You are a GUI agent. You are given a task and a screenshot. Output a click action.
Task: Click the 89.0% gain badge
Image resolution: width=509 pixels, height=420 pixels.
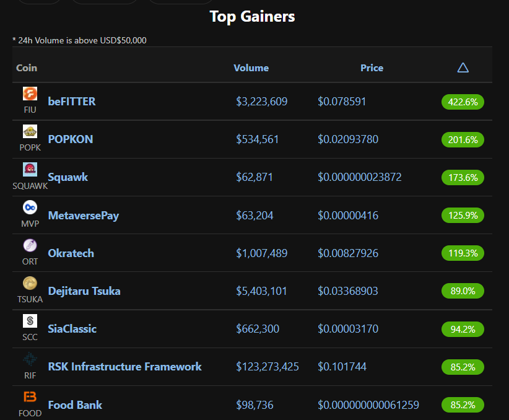(463, 291)
